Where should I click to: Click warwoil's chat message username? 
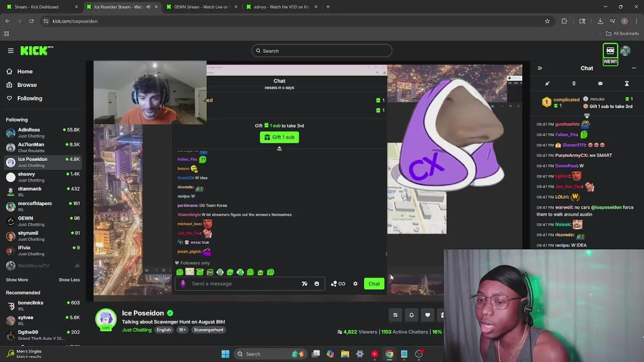pos(563,208)
